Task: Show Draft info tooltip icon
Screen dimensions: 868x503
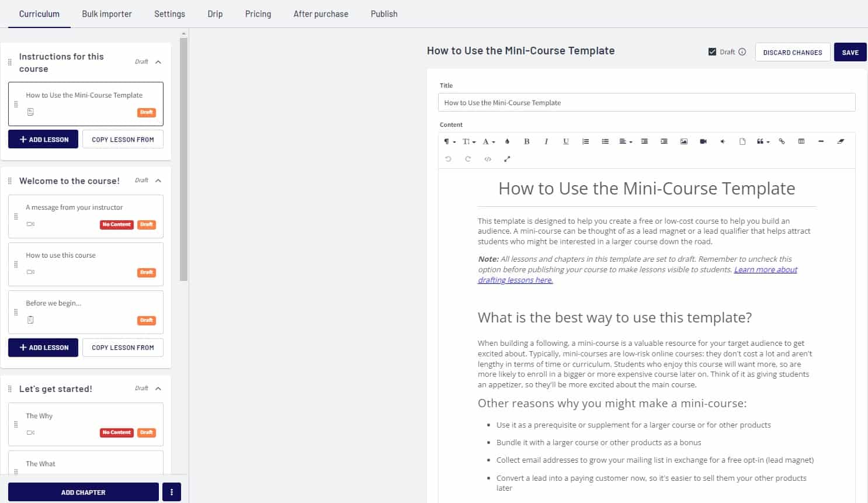Action: [742, 52]
